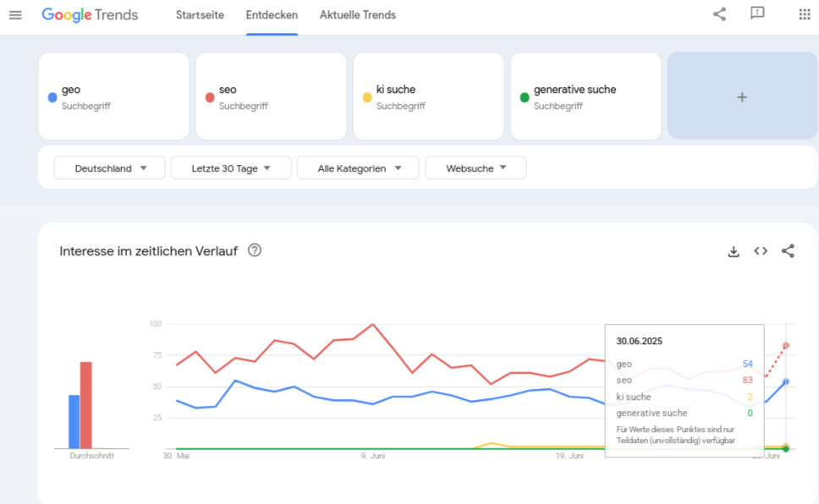Click the yellow ki suche color dot
Screen dimensions: 819x504
point(367,97)
